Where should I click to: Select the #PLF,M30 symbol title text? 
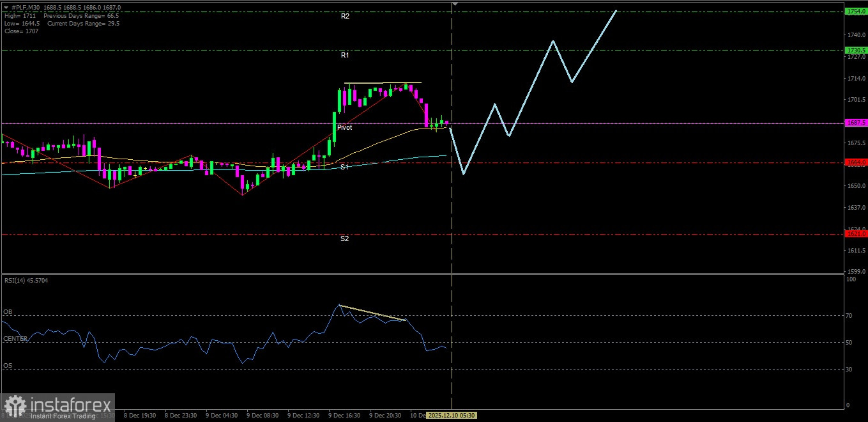tap(26, 8)
